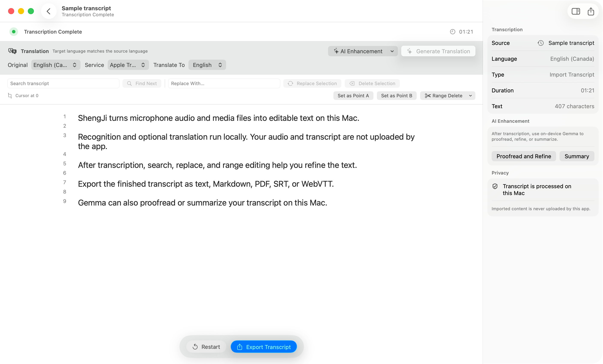This screenshot has height=364, width=603.
Task: Click the 'English (Canada)' language value
Action: (572, 59)
